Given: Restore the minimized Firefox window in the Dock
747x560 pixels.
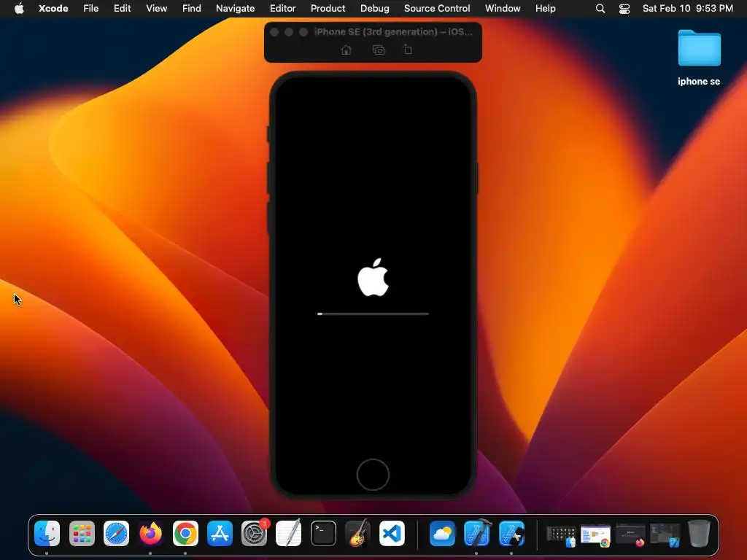Looking at the screenshot, I should click(630, 536).
